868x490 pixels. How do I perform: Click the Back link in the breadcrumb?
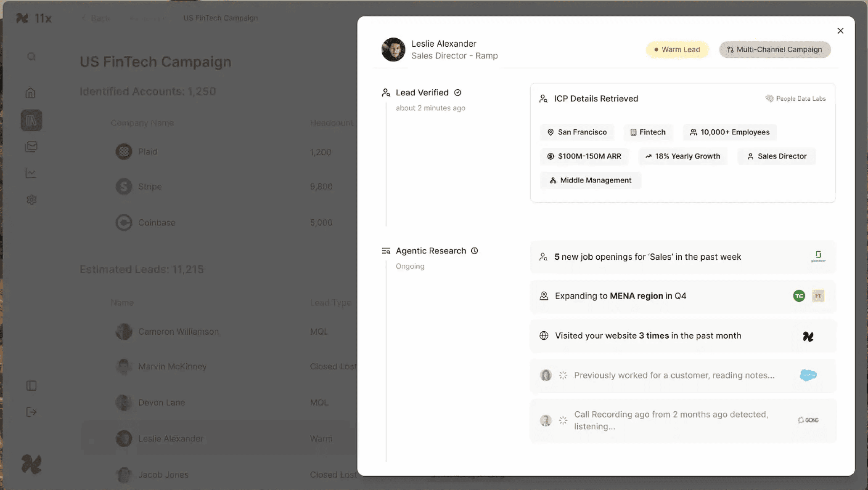pyautogui.click(x=96, y=18)
